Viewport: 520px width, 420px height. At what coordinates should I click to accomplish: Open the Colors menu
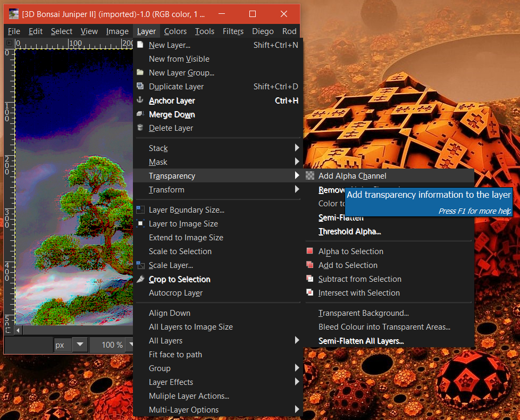pos(175,31)
